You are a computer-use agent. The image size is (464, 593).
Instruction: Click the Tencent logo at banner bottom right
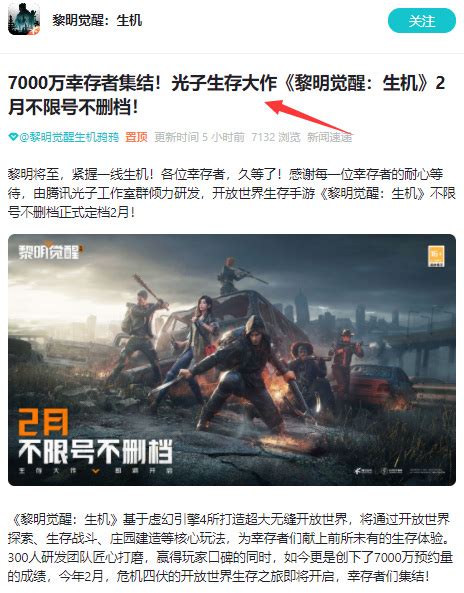tap(363, 471)
